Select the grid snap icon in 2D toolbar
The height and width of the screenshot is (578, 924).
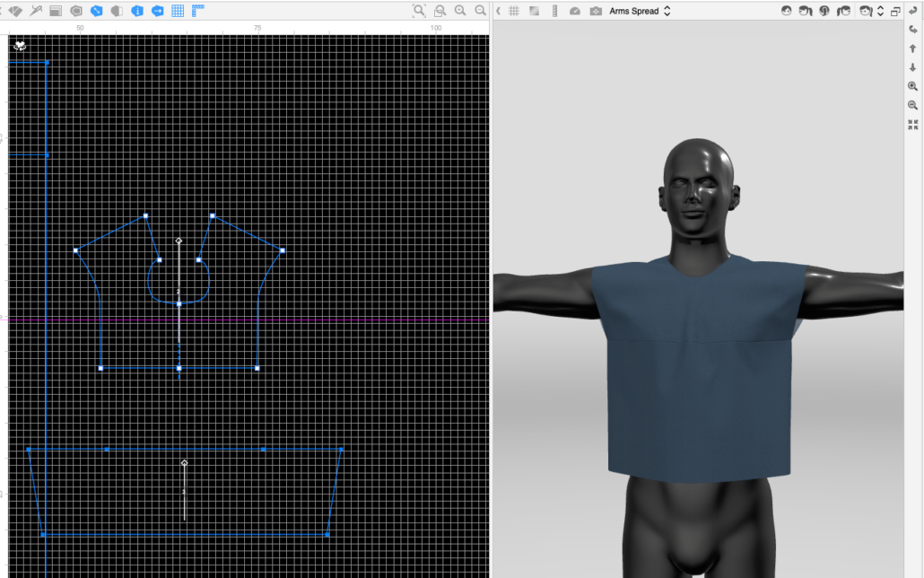pyautogui.click(x=179, y=11)
